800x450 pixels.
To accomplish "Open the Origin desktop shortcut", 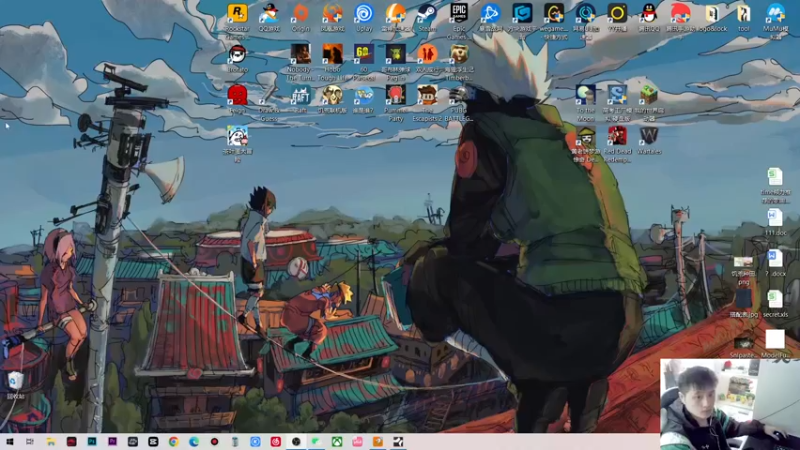I will 301,14.
